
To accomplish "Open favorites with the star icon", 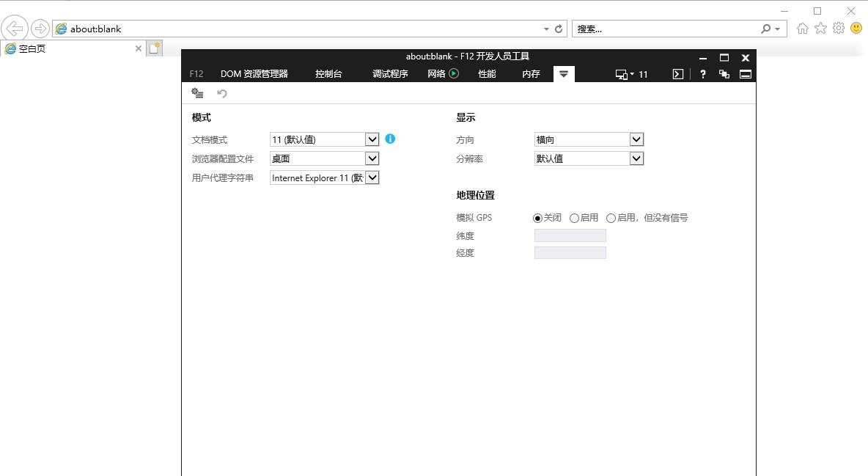I will pos(820,29).
